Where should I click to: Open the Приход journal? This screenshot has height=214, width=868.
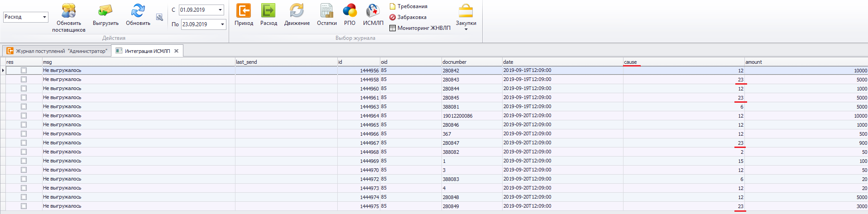click(244, 11)
